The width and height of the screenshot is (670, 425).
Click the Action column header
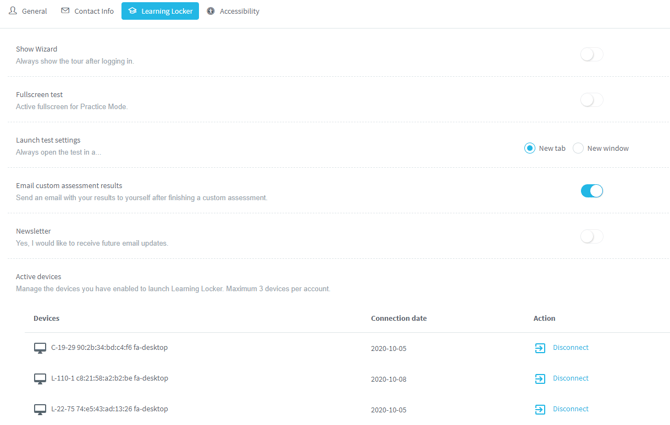point(544,318)
